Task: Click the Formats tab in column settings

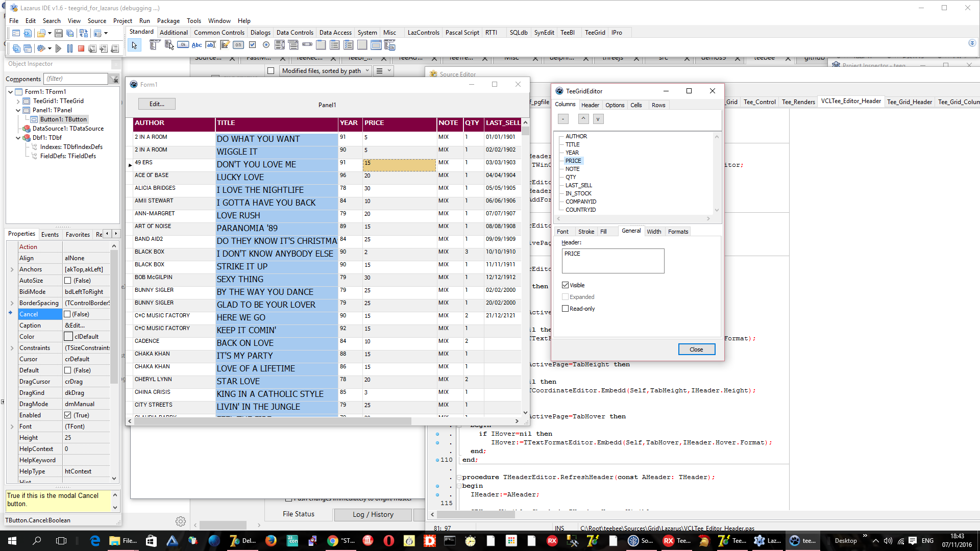Action: 678,232
